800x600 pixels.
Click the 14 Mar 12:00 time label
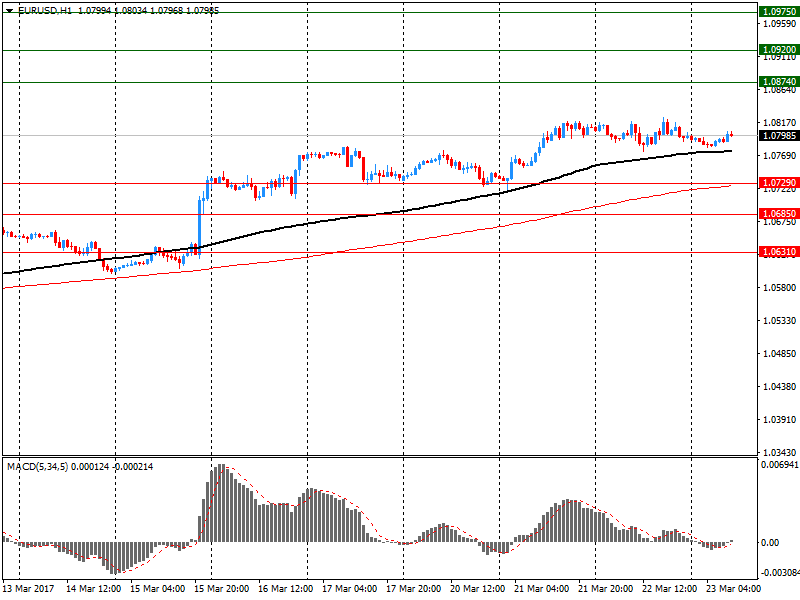pos(93,589)
